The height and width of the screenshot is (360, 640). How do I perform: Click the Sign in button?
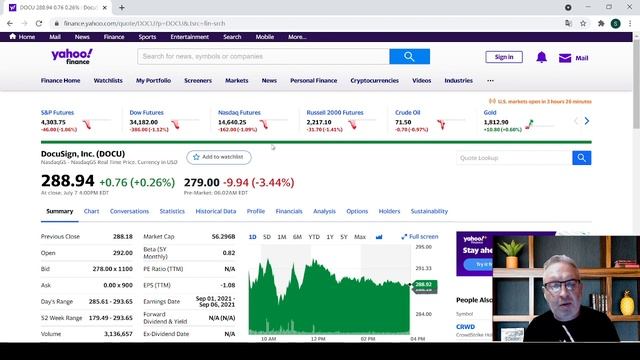[x=504, y=57]
